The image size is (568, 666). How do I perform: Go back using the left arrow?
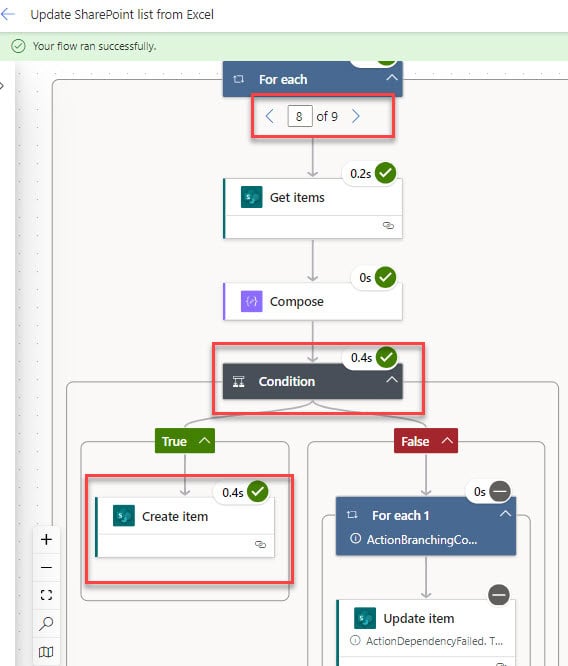point(8,14)
